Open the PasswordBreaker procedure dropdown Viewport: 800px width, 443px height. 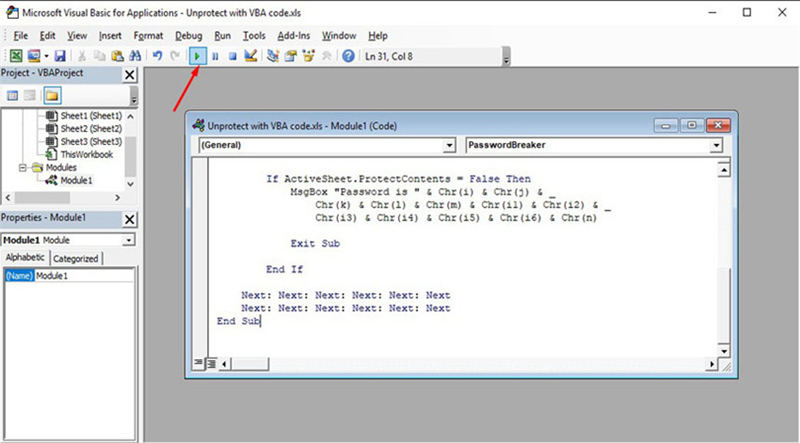point(594,145)
